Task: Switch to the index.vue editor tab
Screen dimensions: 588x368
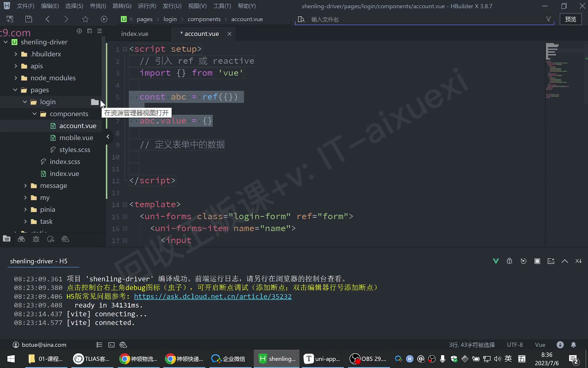Action: coord(135,34)
